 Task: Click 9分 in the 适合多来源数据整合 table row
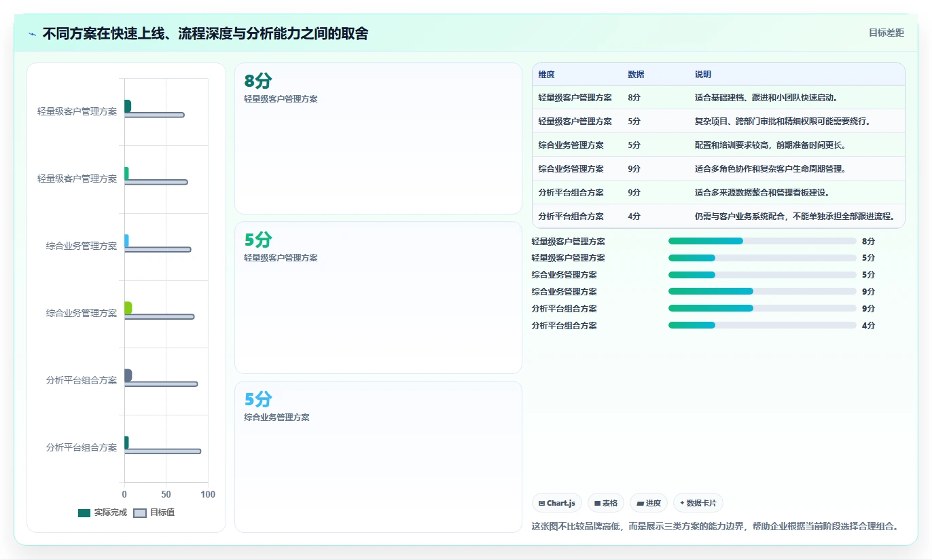[634, 193]
